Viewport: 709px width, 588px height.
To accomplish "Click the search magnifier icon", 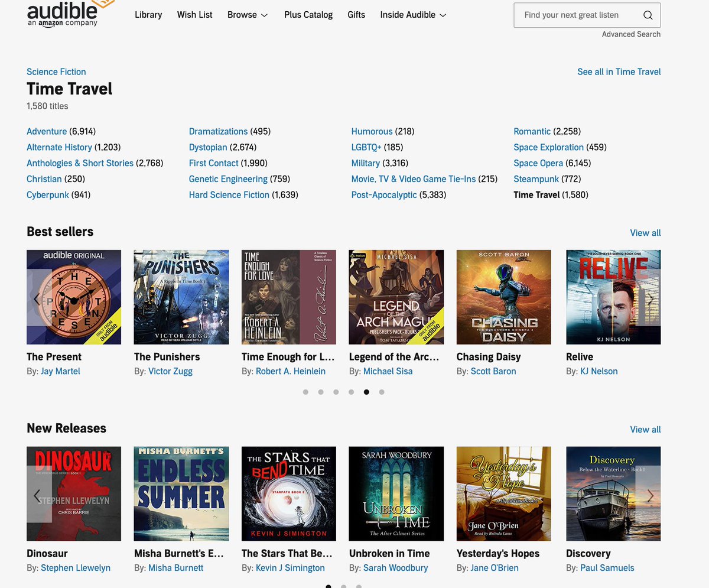I will pos(648,15).
